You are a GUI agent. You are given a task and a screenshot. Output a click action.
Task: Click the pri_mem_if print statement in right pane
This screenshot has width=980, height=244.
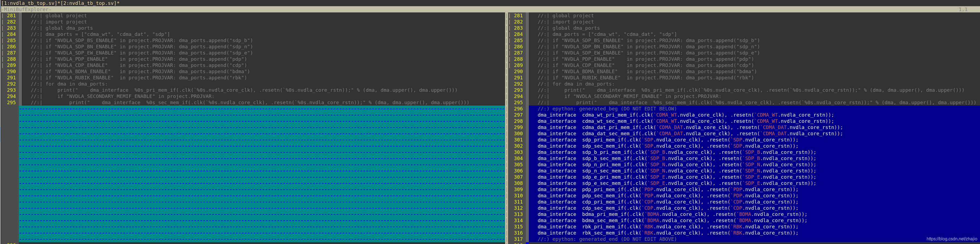[x=751, y=90]
